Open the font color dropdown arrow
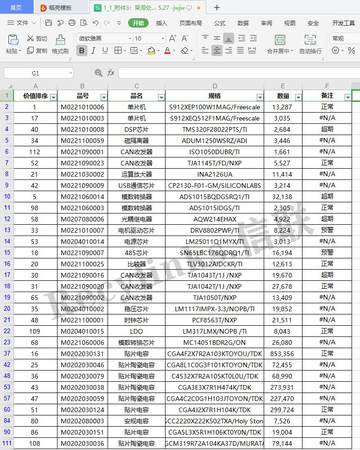This screenshot has width=360, height=450. pos(174,51)
